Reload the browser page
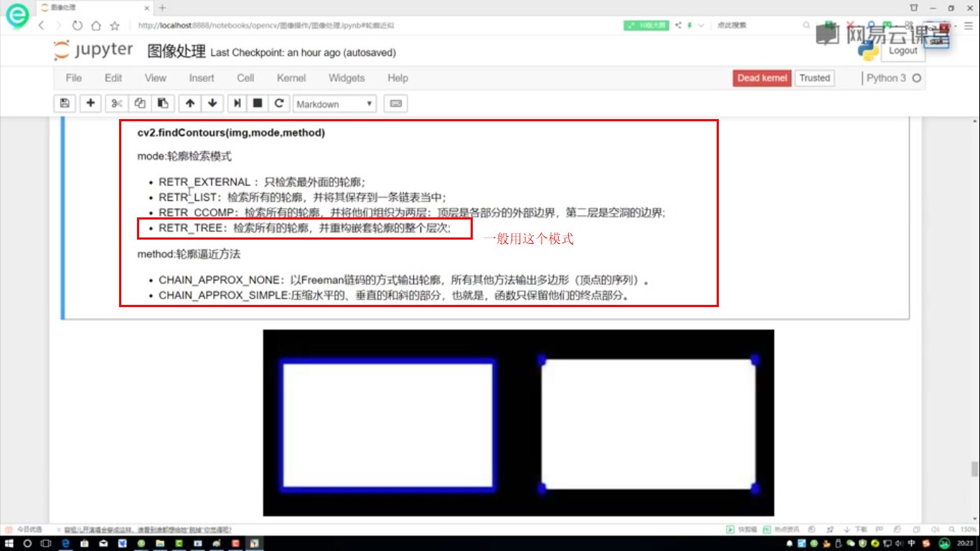The height and width of the screenshot is (551, 980). (x=77, y=25)
